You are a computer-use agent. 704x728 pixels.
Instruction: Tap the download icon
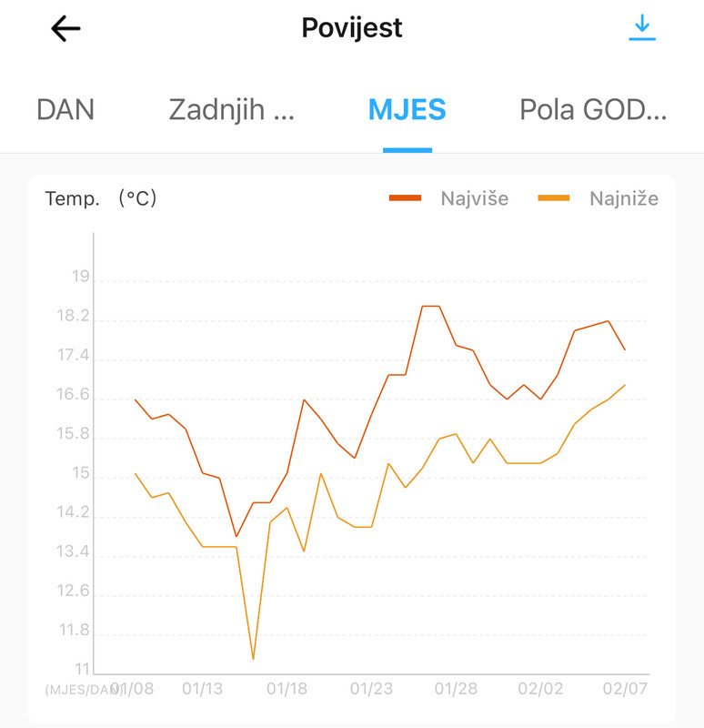(642, 27)
